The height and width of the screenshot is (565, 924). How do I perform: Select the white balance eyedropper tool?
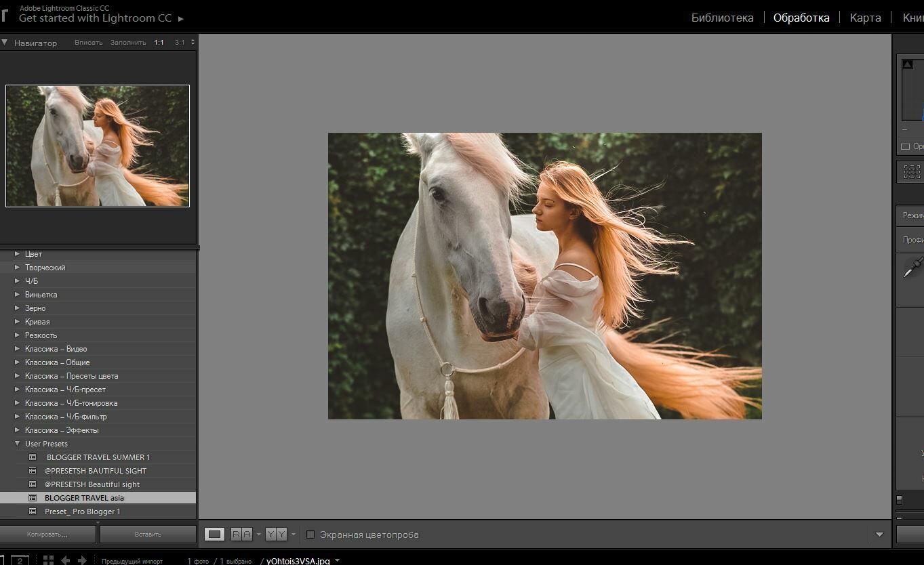(x=913, y=266)
